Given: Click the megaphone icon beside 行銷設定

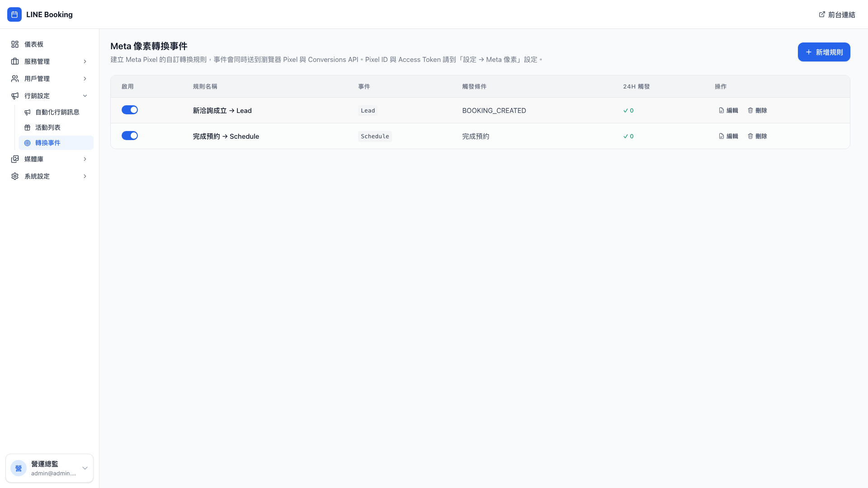Looking at the screenshot, I should (15, 96).
